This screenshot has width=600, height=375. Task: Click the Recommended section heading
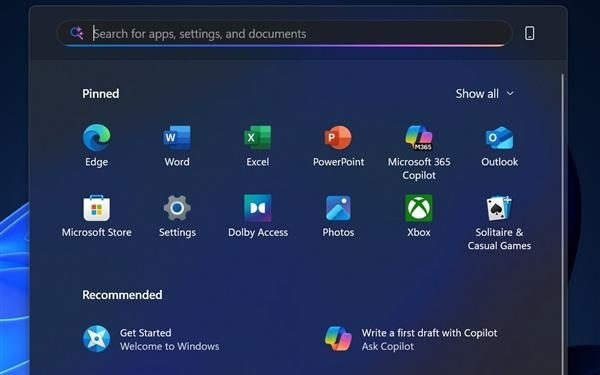pos(122,295)
